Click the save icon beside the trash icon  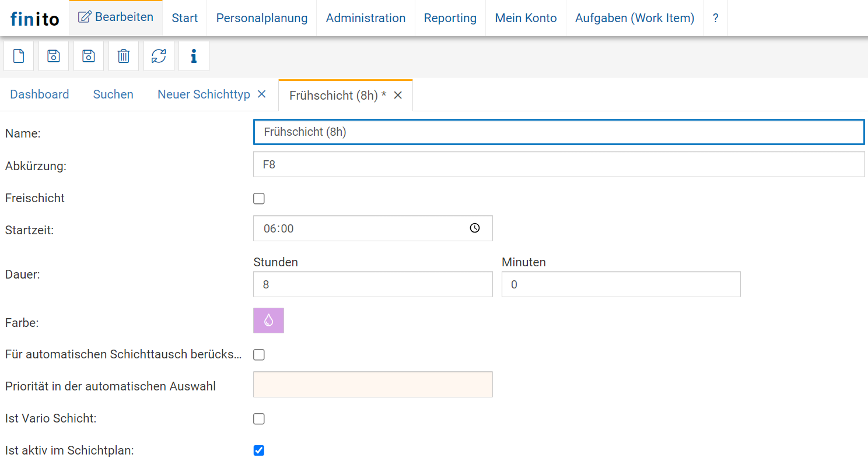coord(89,56)
